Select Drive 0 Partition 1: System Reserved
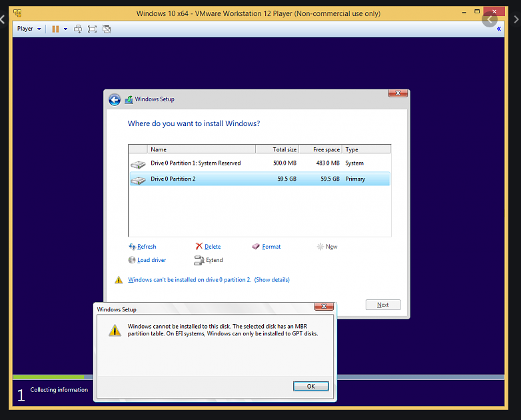 click(x=260, y=163)
